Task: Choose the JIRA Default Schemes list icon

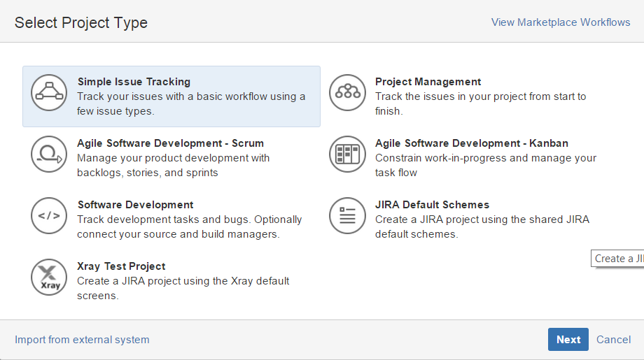Action: coord(347,216)
